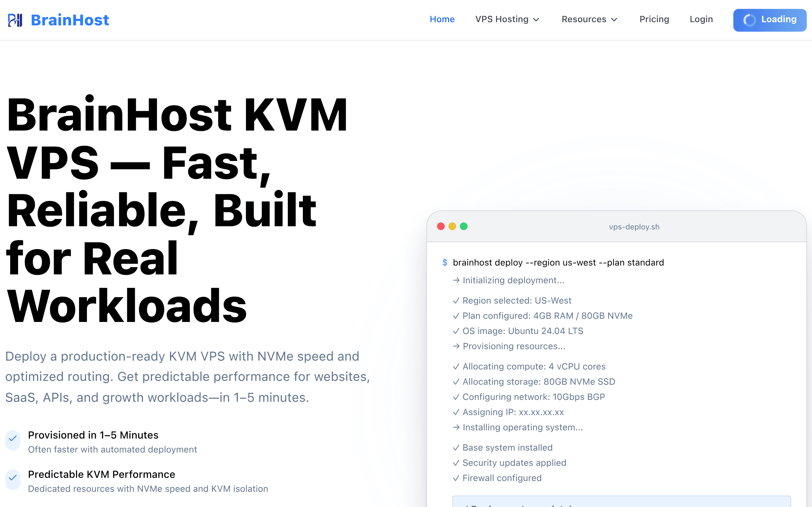
Task: Click the red dot in terminal window
Action: [441, 226]
